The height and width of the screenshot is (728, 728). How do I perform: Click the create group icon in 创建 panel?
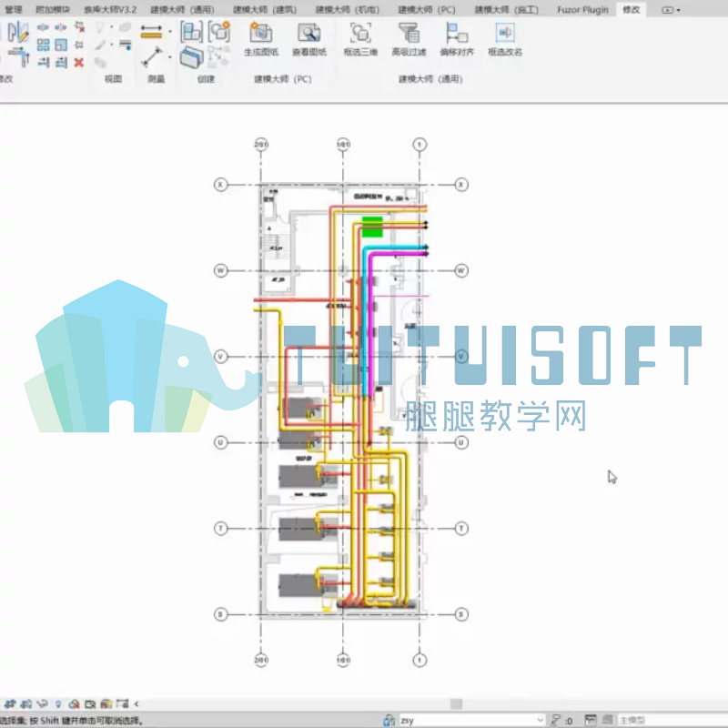pyautogui.click(x=219, y=32)
